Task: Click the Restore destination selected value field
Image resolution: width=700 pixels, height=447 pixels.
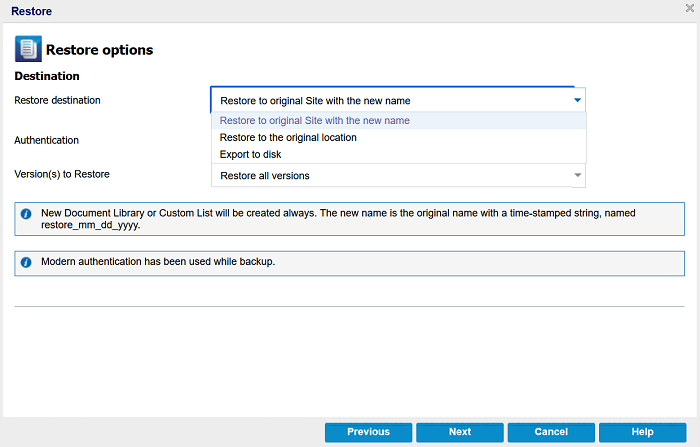Action: tap(398, 100)
